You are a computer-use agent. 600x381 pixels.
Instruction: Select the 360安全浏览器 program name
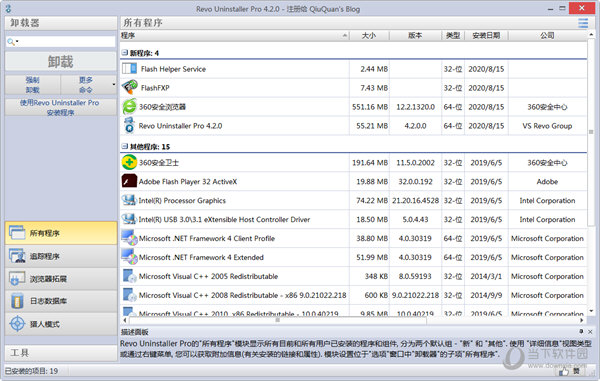(162, 107)
